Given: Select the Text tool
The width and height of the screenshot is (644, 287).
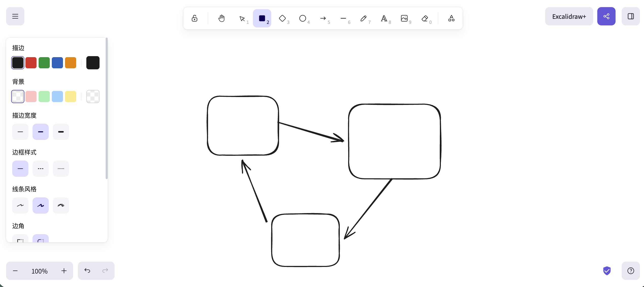Looking at the screenshot, I should [384, 18].
